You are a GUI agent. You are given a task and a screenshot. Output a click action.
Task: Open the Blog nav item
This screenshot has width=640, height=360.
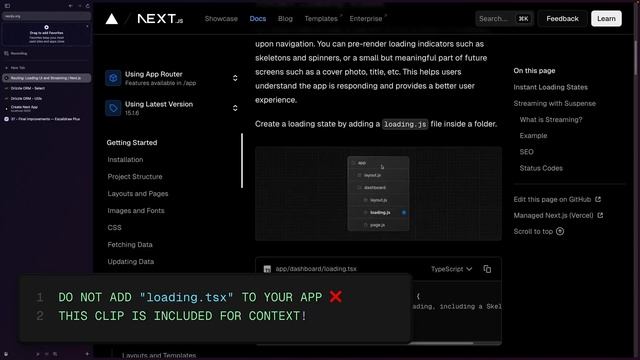(285, 19)
